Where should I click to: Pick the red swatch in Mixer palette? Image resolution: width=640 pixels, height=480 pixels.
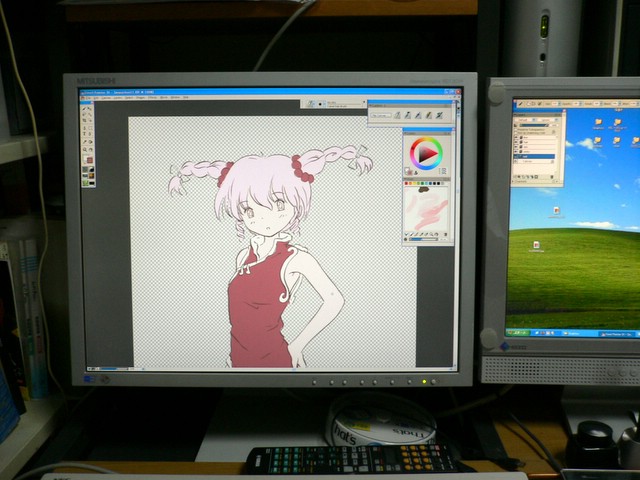pos(406,184)
